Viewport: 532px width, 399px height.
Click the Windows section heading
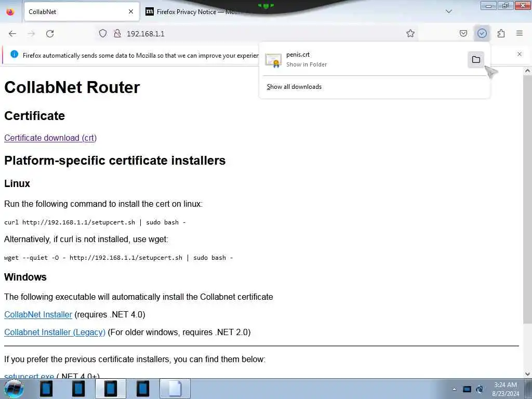click(x=25, y=277)
